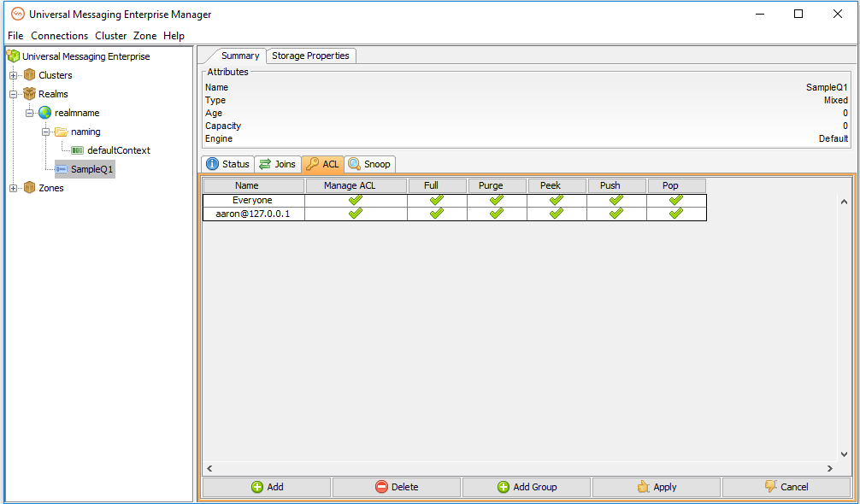860x504 pixels.
Task: Click the red minus icon on Delete
Action: pos(382,486)
